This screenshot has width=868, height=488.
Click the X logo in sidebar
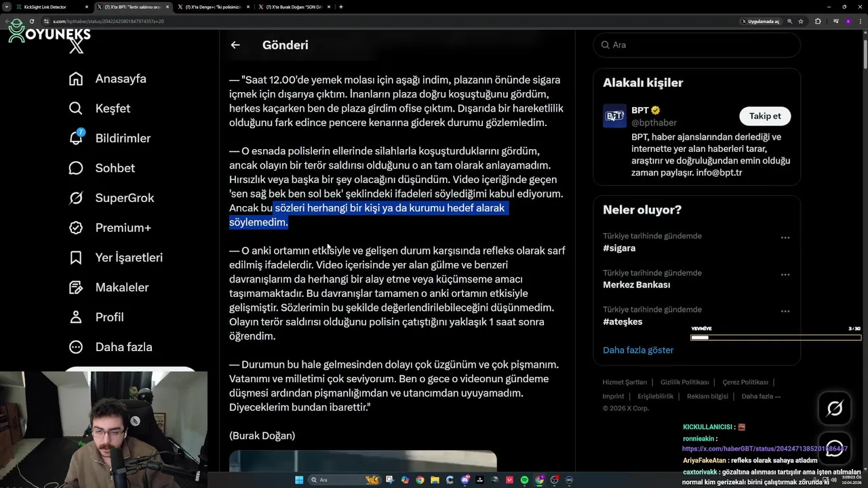(76, 46)
